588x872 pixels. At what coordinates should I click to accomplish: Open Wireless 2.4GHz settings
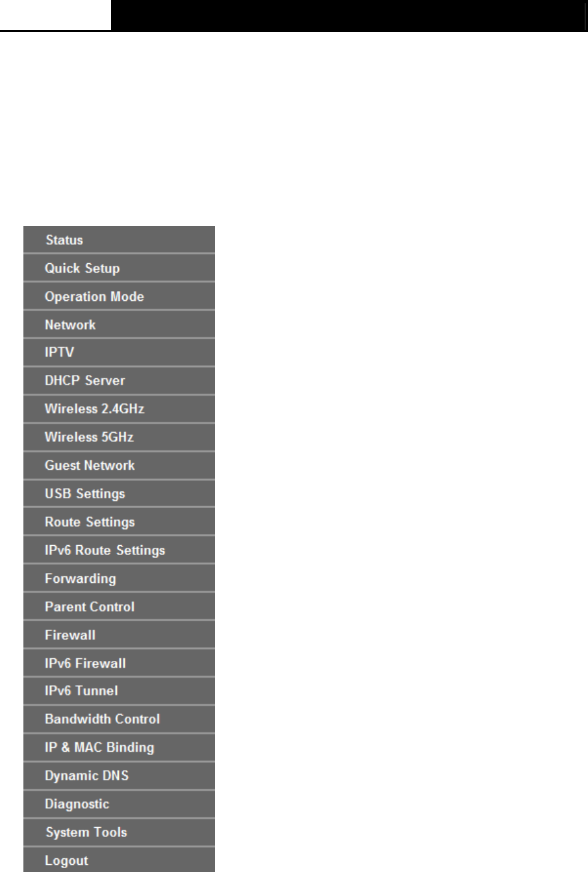point(119,409)
